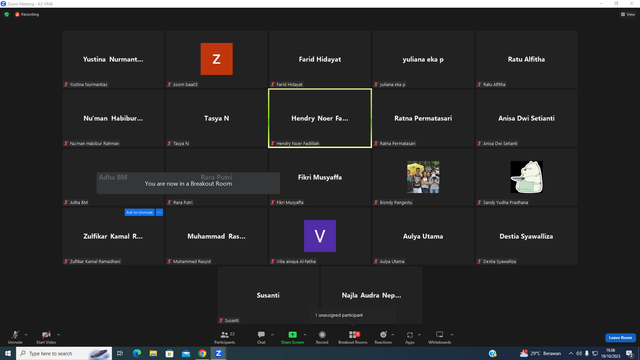The width and height of the screenshot is (640, 360).
Task: Expand the Whiteboards options arrow
Action: 452,335
